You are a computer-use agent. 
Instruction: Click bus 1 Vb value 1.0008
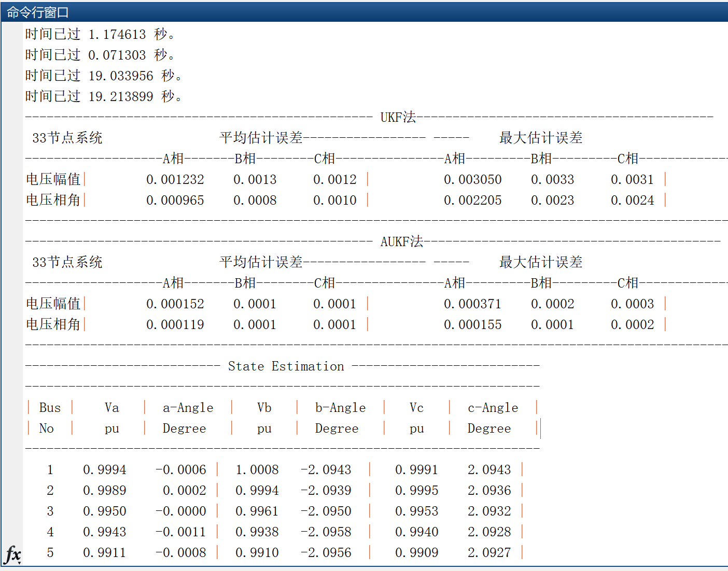tap(257, 470)
